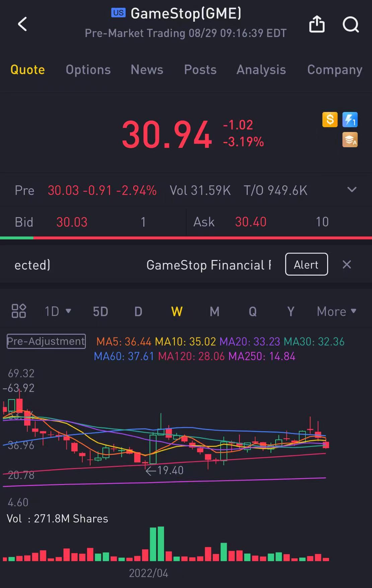Select the Y yearly chart period

(291, 311)
